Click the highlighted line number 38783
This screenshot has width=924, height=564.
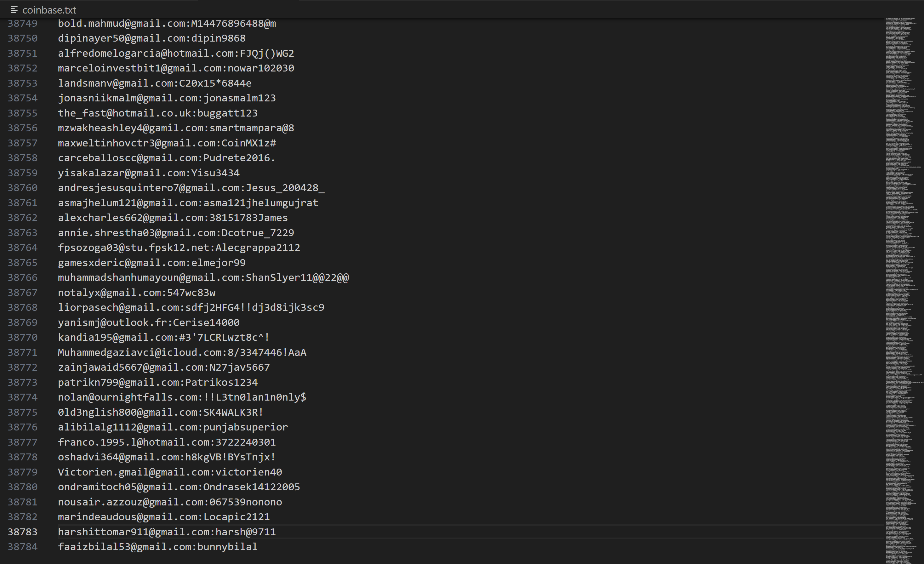pos(22,532)
